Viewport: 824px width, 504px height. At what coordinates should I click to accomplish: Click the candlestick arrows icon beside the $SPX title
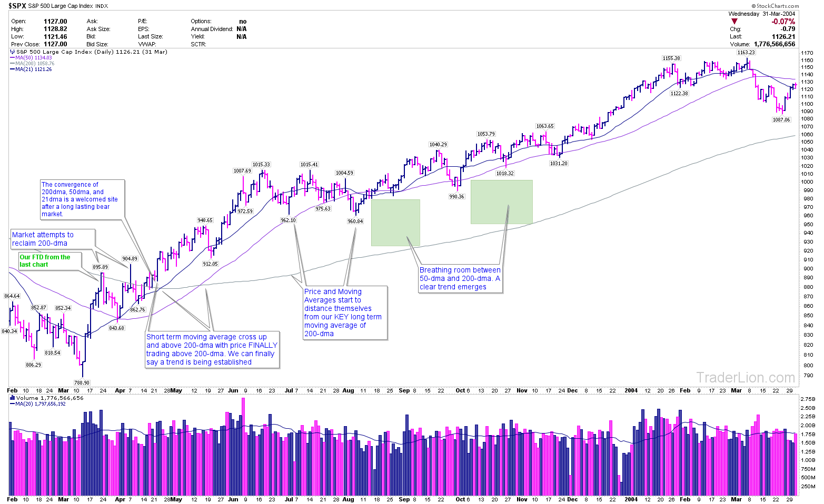point(13,52)
